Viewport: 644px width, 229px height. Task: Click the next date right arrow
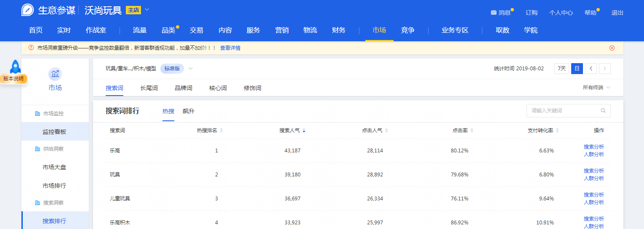[605, 69]
